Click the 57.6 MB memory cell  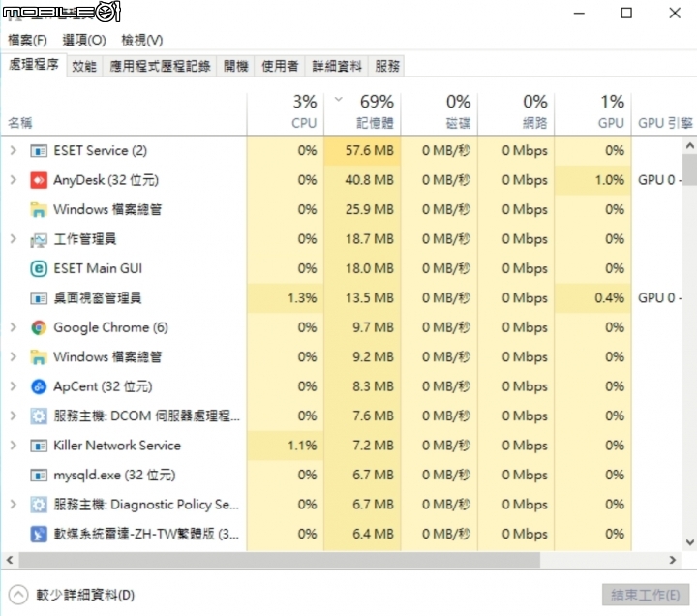[362, 151]
